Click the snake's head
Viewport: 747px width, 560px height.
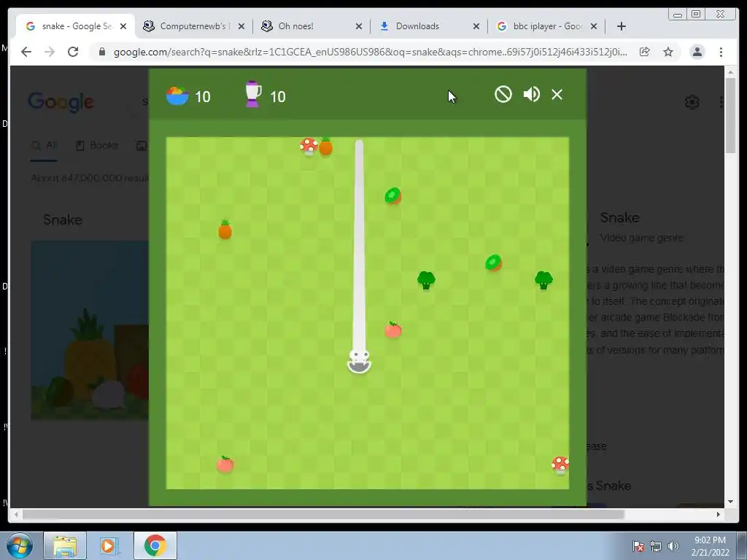pos(359,362)
